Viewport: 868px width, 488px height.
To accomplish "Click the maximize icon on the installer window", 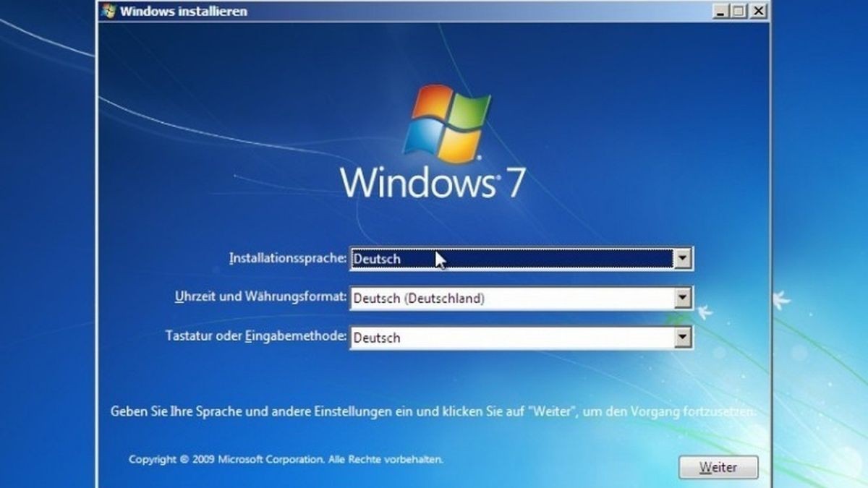I will click(738, 12).
